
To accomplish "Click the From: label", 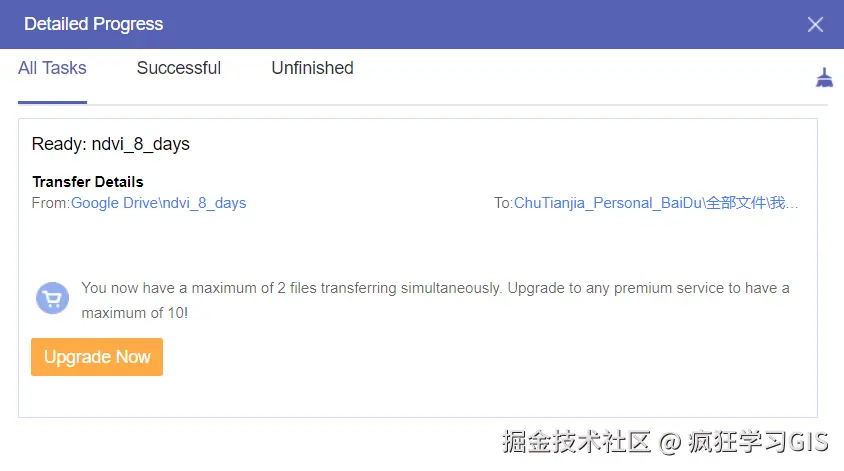I will pos(51,203).
